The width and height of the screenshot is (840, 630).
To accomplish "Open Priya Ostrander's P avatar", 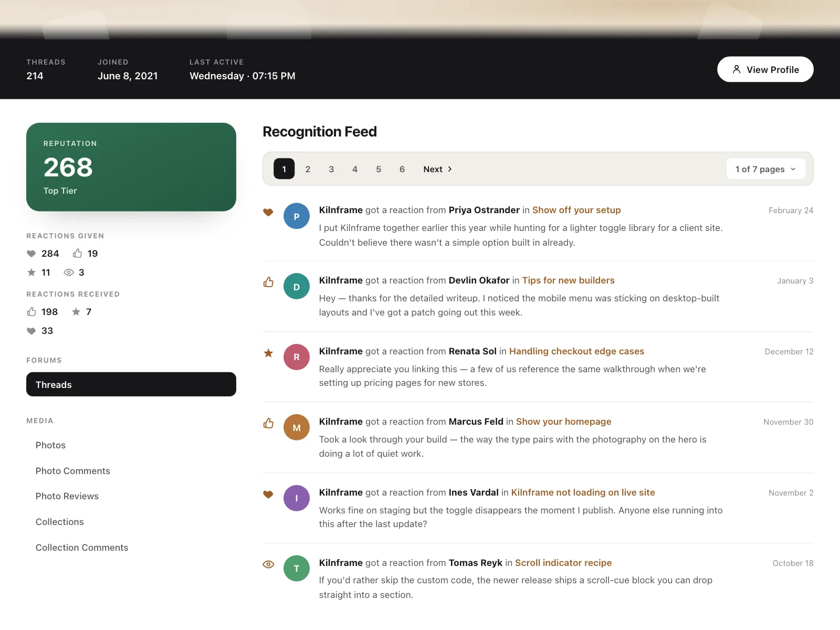I will pyautogui.click(x=297, y=216).
